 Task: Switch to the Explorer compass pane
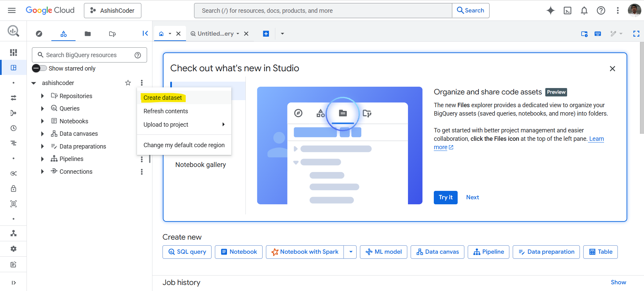(x=39, y=34)
